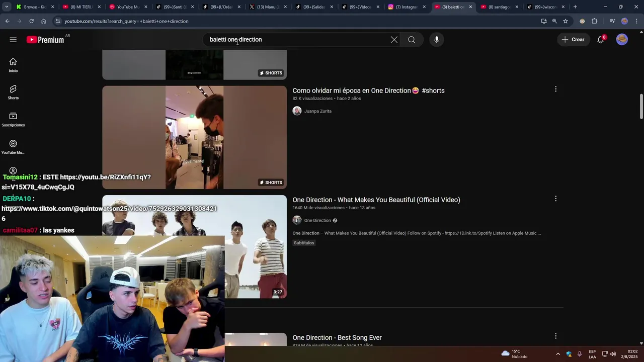Screen dimensions: 644x362
Task: Click the address bar URL
Action: pos(126,21)
